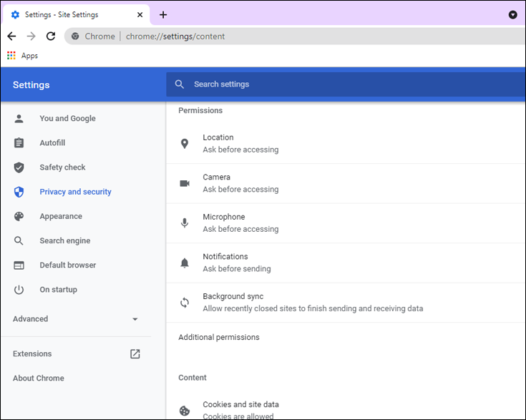Image resolution: width=526 pixels, height=420 pixels.
Task: Click the browser back arrow
Action: click(x=11, y=36)
